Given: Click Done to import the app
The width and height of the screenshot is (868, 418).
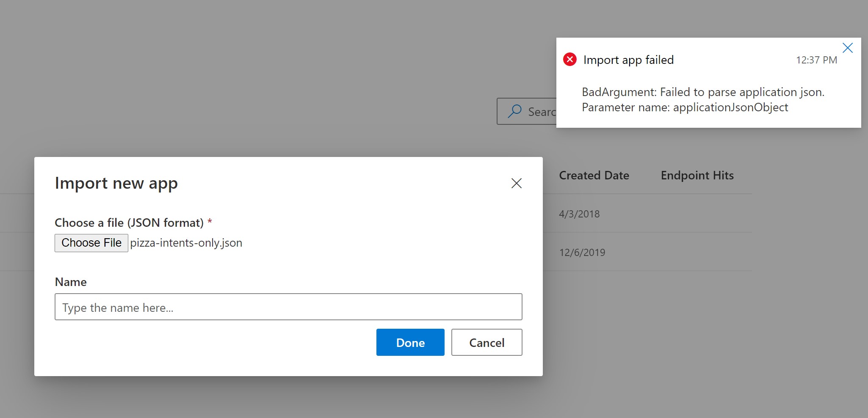Looking at the screenshot, I should (x=410, y=342).
